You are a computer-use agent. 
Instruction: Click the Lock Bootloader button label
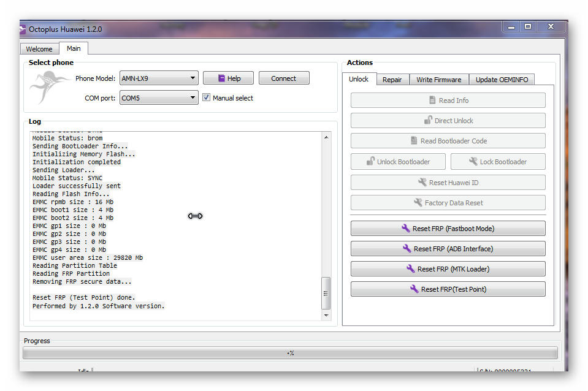click(503, 162)
